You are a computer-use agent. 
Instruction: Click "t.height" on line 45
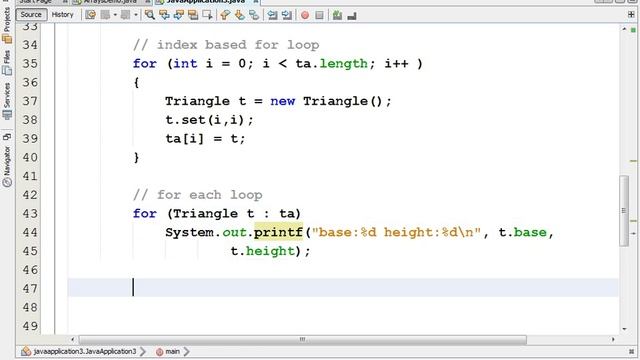(x=262, y=251)
